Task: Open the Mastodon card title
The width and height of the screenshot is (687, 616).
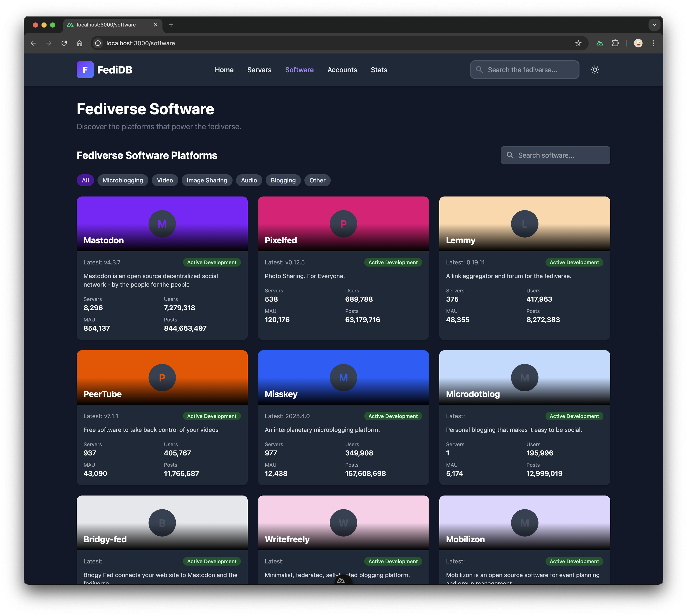Action: pyautogui.click(x=103, y=240)
